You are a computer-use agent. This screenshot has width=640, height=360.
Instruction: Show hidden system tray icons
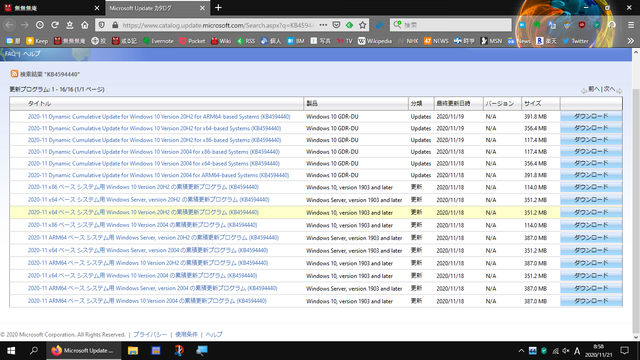coord(521,351)
